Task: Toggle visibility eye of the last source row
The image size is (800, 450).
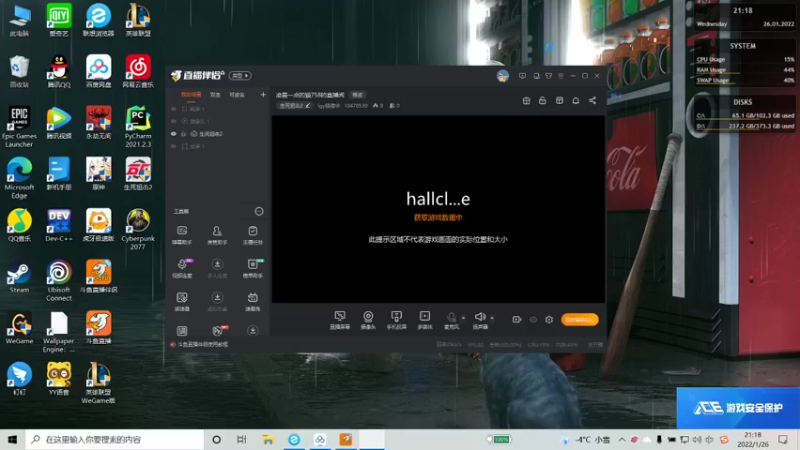Action: (173, 146)
